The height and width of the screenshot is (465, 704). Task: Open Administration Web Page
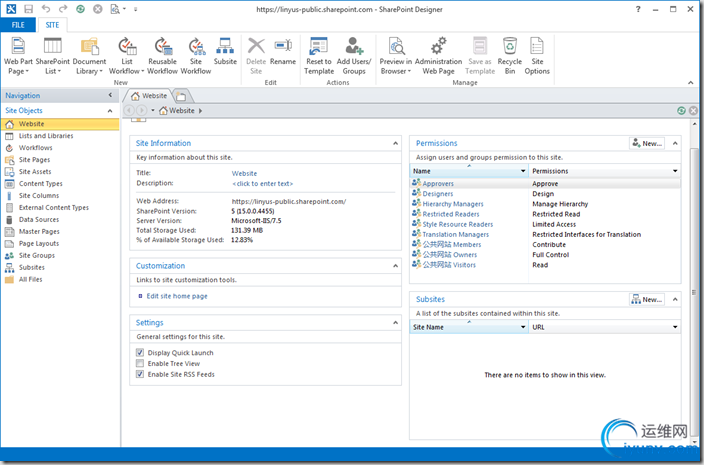(x=438, y=56)
